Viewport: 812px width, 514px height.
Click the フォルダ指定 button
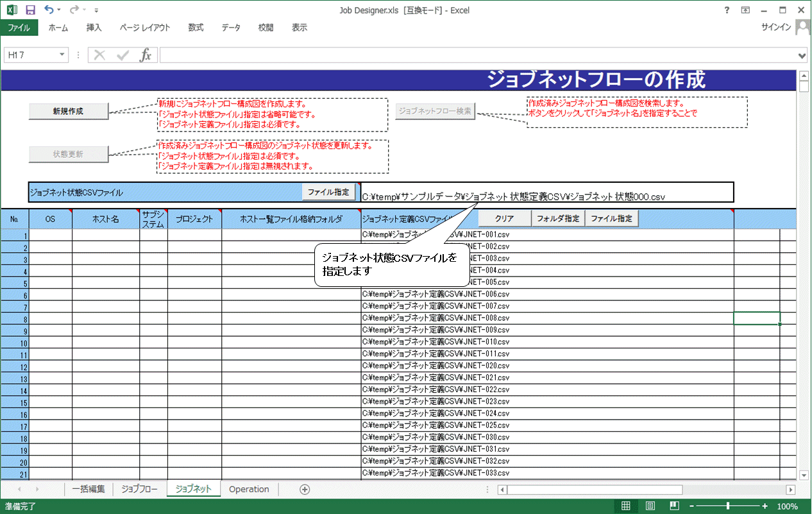tap(557, 219)
